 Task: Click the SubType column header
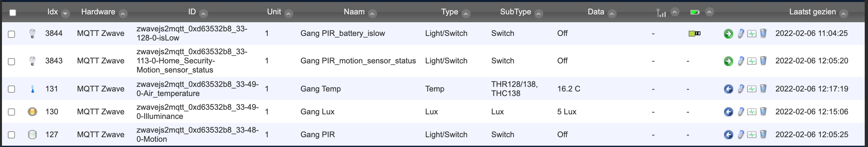515,12
